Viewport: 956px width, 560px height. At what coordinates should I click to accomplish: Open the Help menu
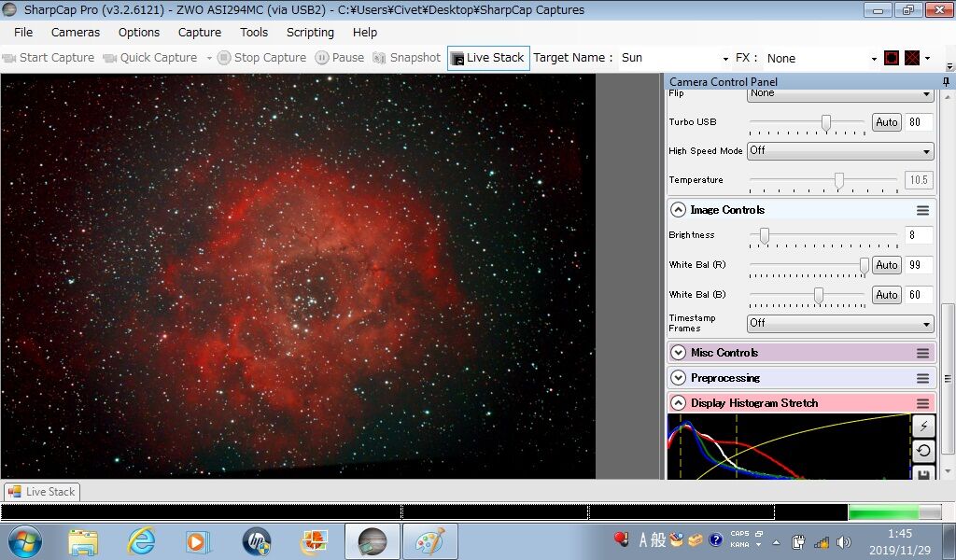pyautogui.click(x=365, y=33)
